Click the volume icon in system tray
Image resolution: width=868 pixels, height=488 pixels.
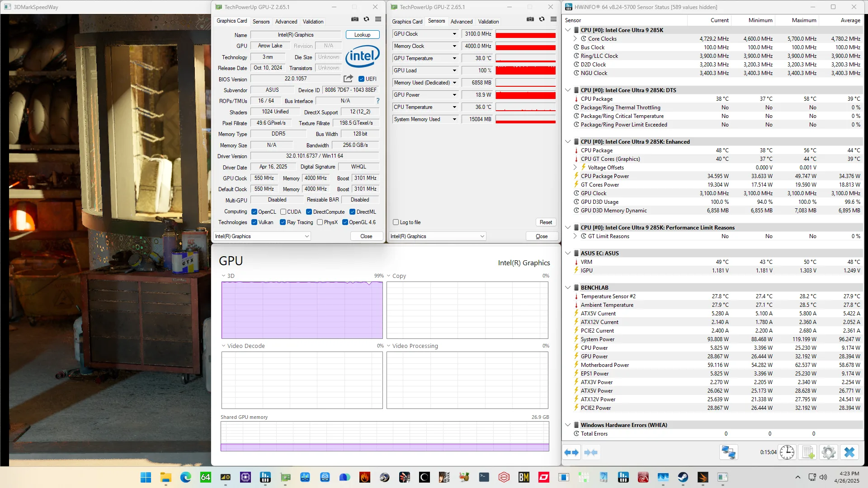[x=823, y=477]
